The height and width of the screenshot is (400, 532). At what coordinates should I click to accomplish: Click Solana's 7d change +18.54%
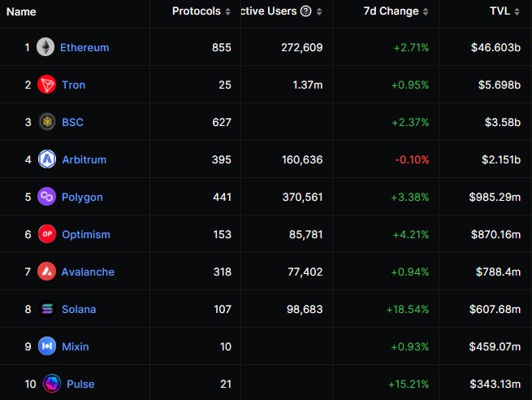(x=408, y=309)
